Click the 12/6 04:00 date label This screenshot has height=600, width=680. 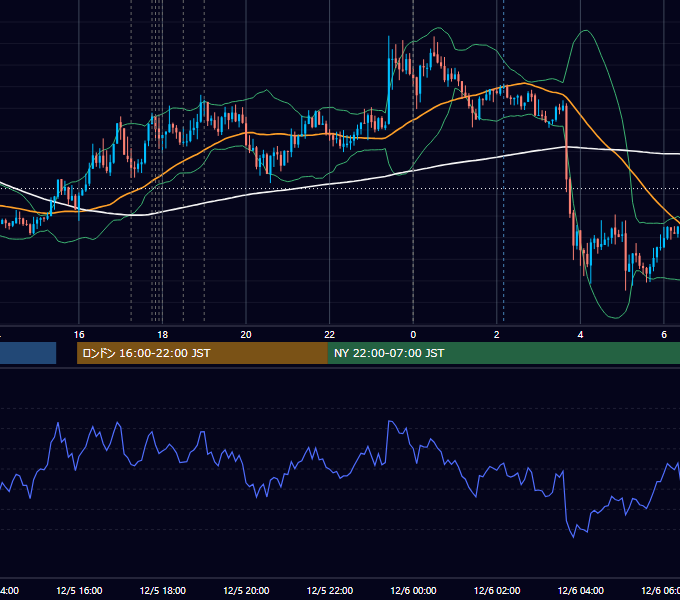click(x=581, y=591)
